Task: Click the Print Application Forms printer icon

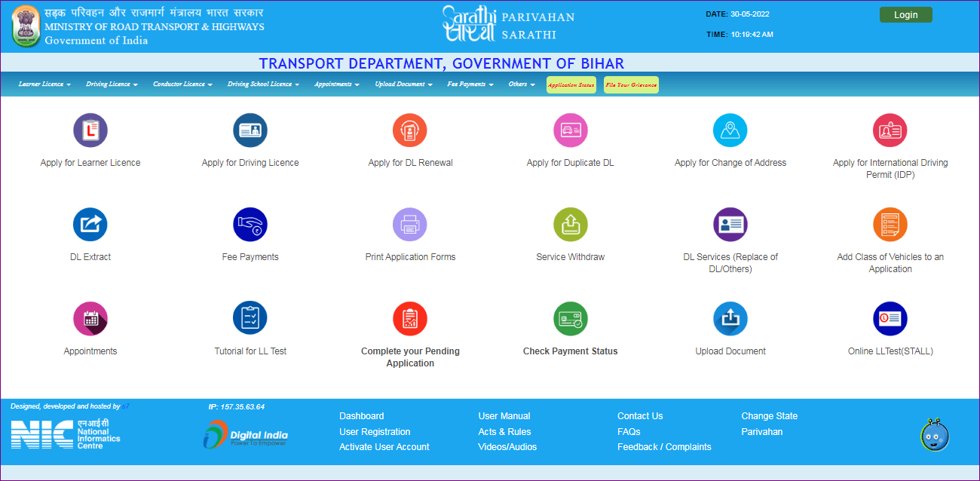Action: (x=410, y=225)
